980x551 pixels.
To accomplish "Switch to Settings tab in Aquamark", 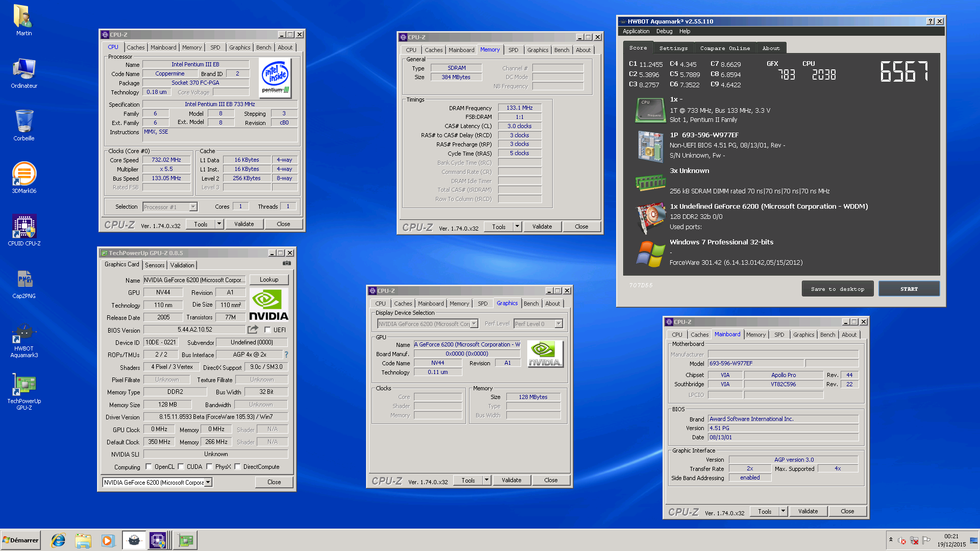I will 673,48.
